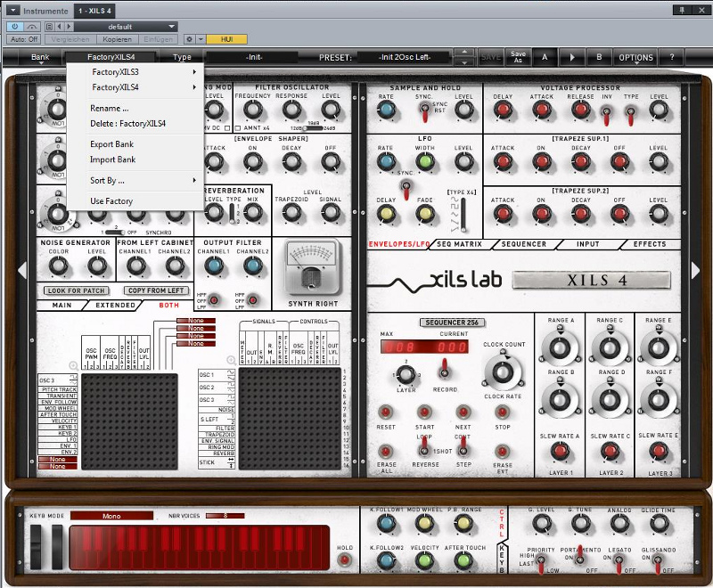The width and height of the screenshot is (713, 588).
Task: Flip the LFO SYNC switch
Action: pos(406,190)
